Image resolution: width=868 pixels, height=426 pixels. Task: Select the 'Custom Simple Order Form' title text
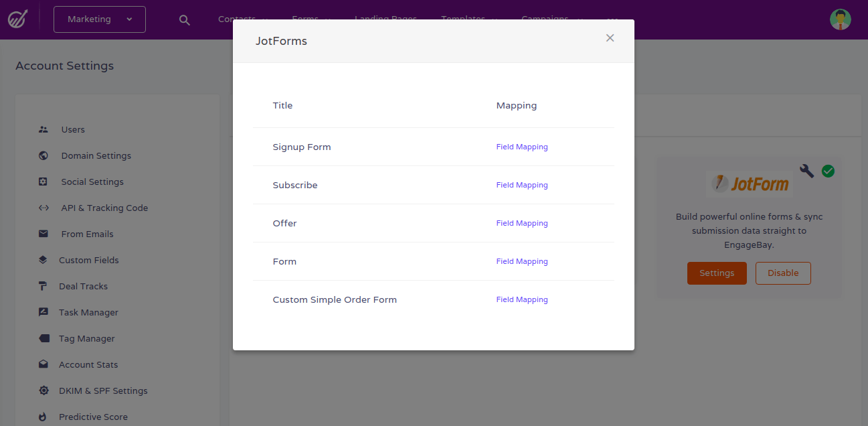(x=335, y=299)
